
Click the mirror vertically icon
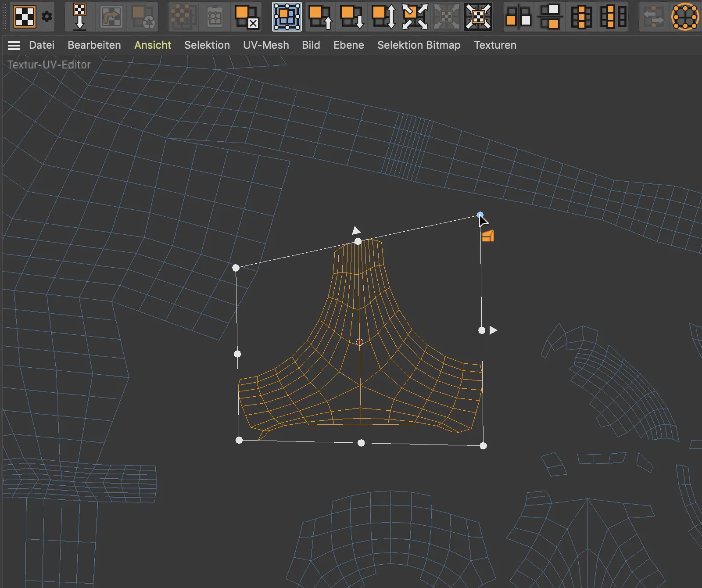tap(550, 17)
